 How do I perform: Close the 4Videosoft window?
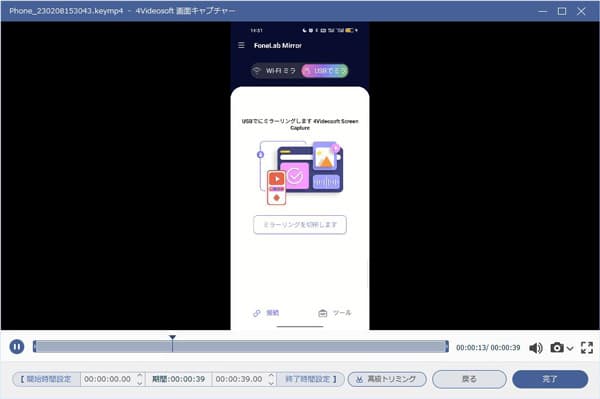(581, 11)
